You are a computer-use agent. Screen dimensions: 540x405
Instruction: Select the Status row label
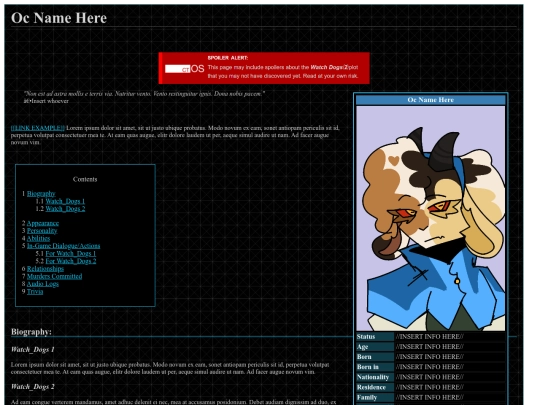(375, 336)
